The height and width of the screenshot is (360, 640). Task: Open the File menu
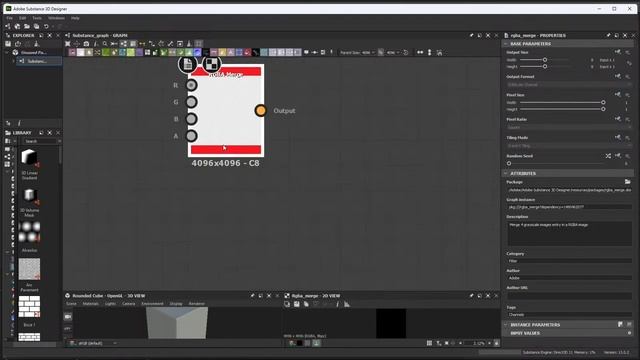pos(9,18)
